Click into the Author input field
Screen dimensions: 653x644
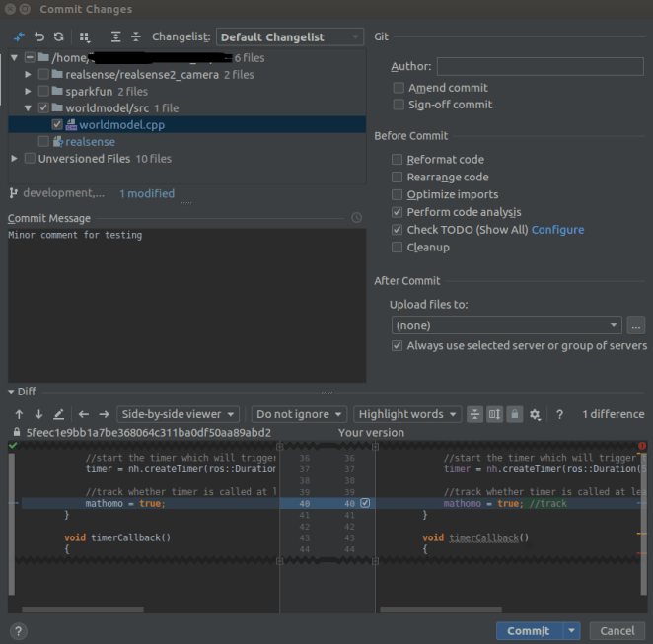coord(540,66)
